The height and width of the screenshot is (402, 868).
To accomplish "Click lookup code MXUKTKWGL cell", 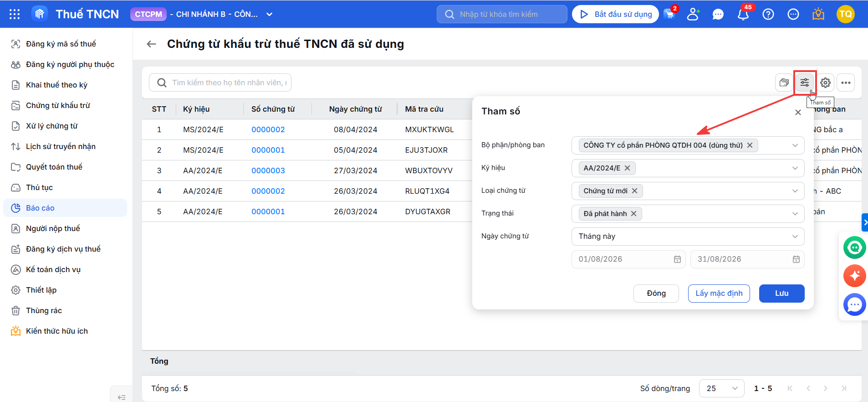I will pyautogui.click(x=429, y=129).
